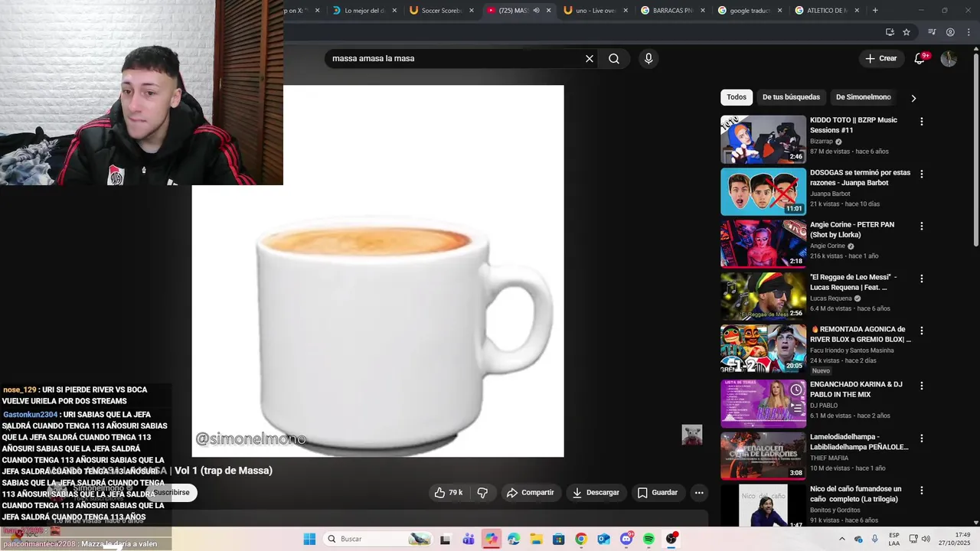Clear the YouTube search box with the X icon
This screenshot has width=980, height=551.
(590, 59)
